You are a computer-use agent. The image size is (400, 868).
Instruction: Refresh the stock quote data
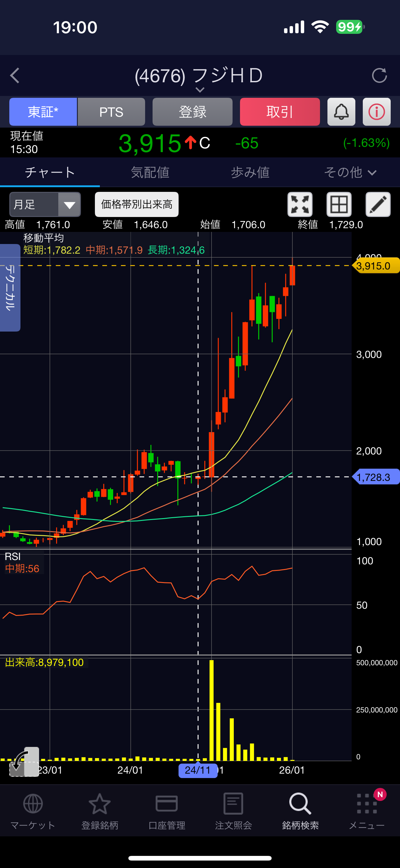(379, 75)
